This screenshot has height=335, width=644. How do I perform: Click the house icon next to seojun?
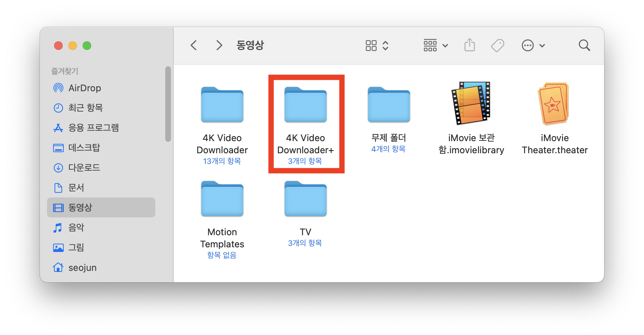pos(58,267)
